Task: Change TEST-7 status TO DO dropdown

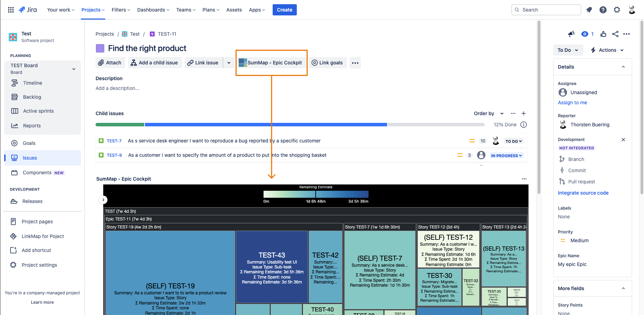Action: click(514, 141)
